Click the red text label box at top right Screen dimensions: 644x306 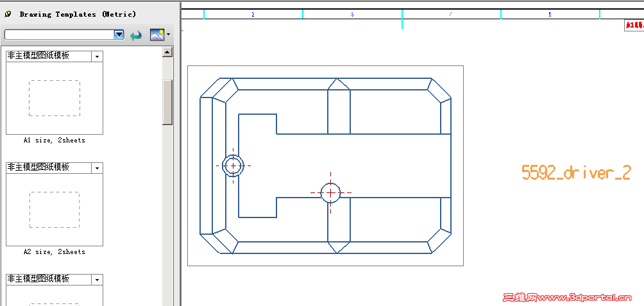pos(634,25)
